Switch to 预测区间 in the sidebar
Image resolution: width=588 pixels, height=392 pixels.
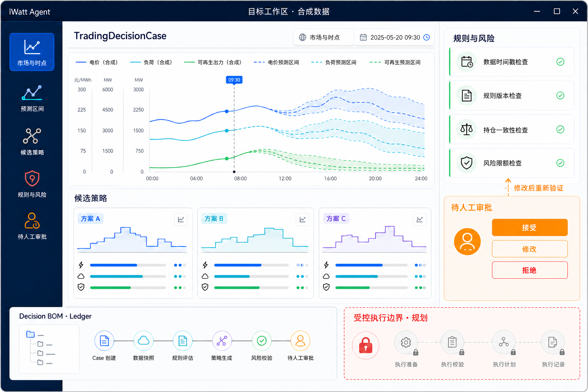[x=32, y=98]
